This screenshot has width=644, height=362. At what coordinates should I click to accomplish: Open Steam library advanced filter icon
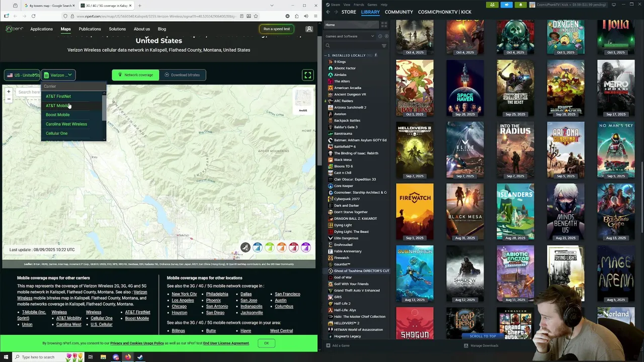(x=384, y=46)
